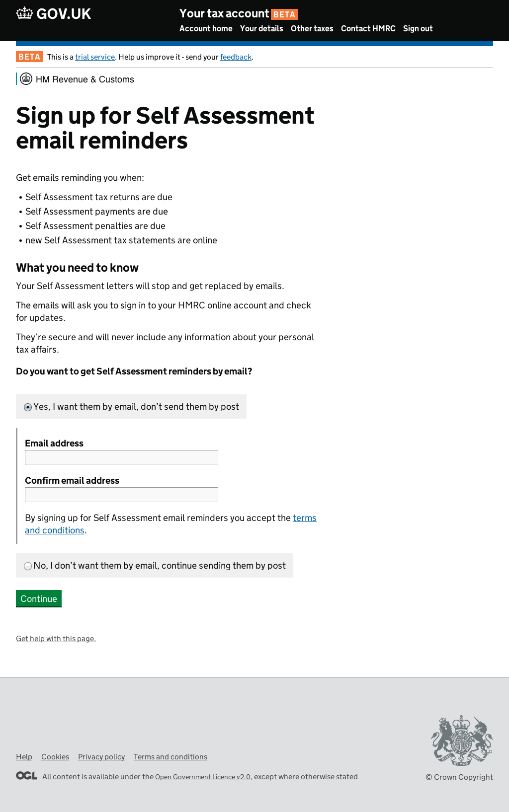
Task: Select 'Yes, I want them by email' option
Action: pos(28,407)
